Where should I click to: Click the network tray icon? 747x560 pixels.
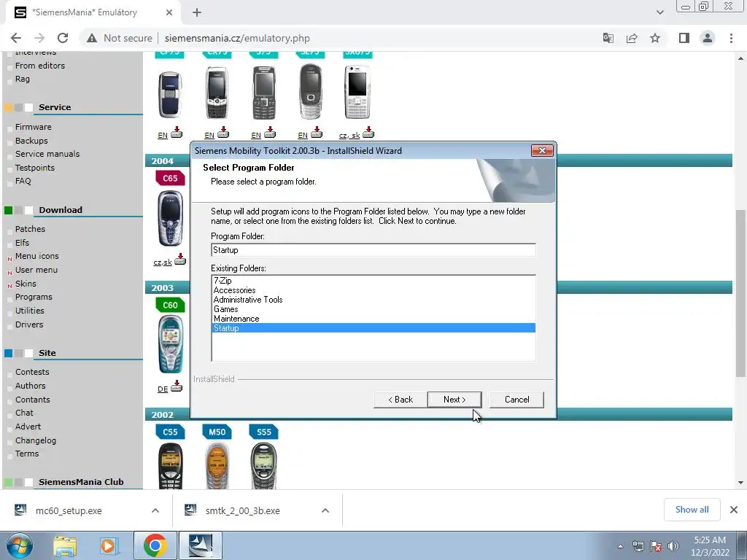point(638,546)
